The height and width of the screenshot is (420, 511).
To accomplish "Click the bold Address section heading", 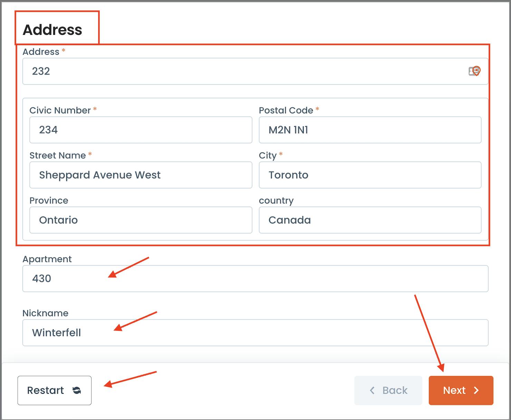I will point(52,30).
